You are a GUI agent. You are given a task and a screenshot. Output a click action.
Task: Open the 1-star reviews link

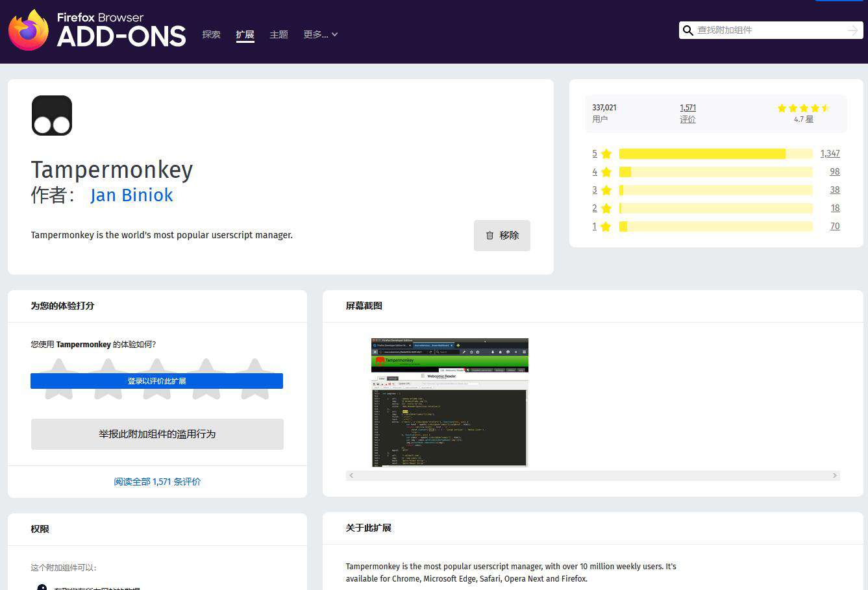pos(595,227)
